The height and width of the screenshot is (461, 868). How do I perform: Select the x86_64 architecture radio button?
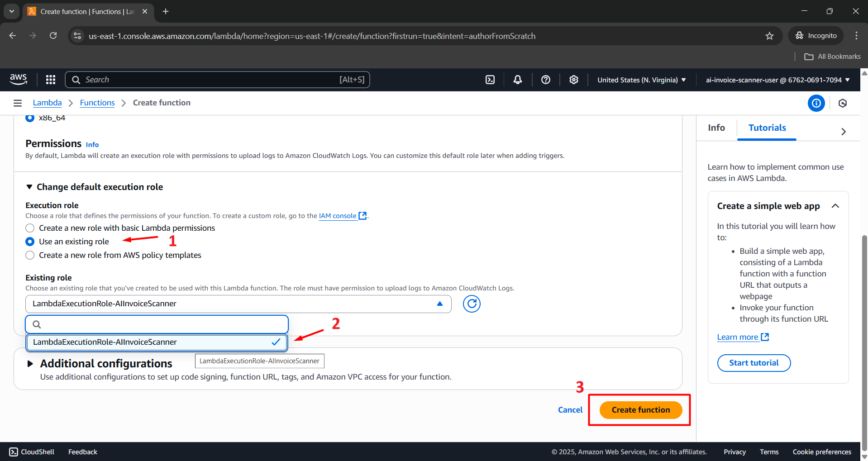point(29,118)
